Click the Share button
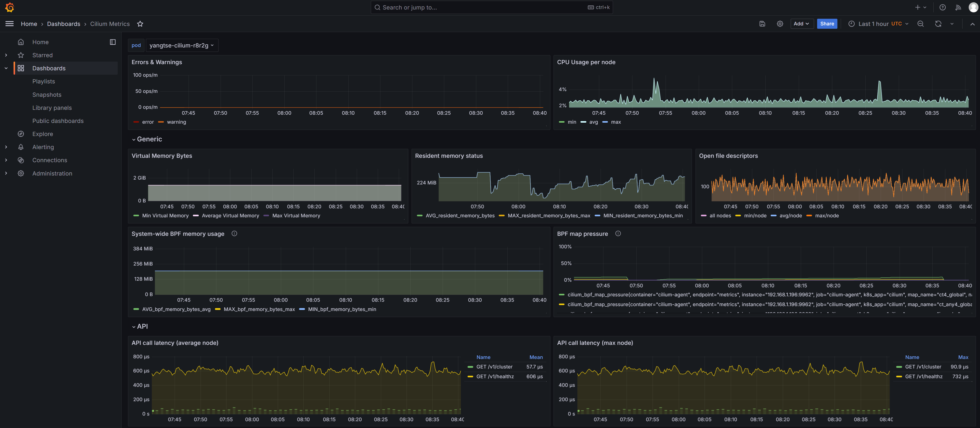The width and height of the screenshot is (980, 428). click(827, 24)
